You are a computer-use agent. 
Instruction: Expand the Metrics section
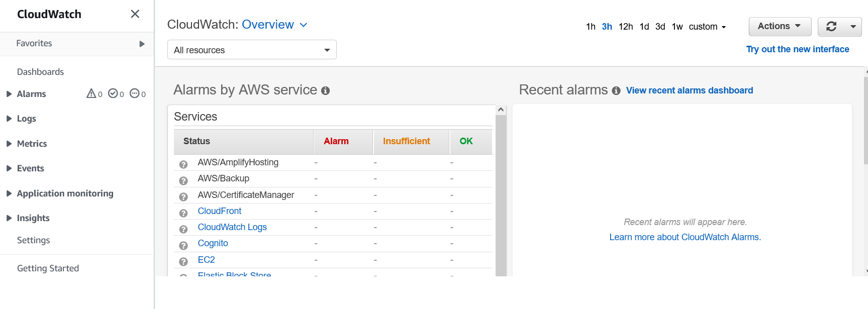pos(9,144)
